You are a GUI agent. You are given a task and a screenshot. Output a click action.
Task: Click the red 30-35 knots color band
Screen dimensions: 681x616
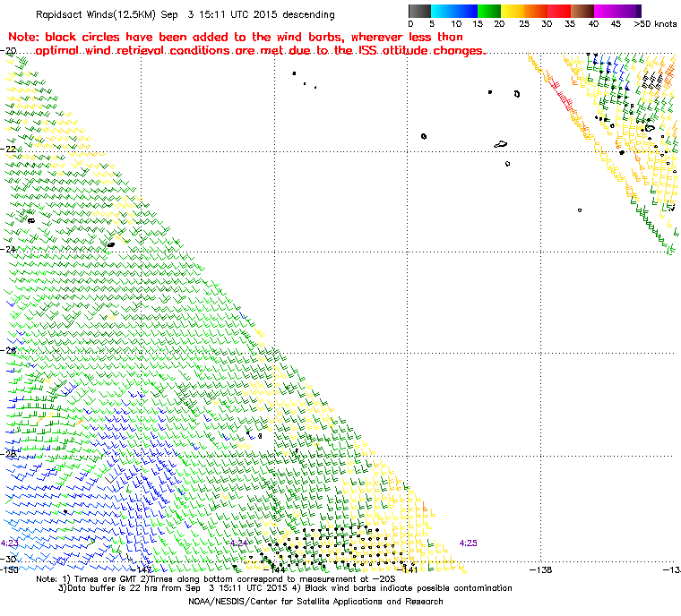(x=559, y=11)
